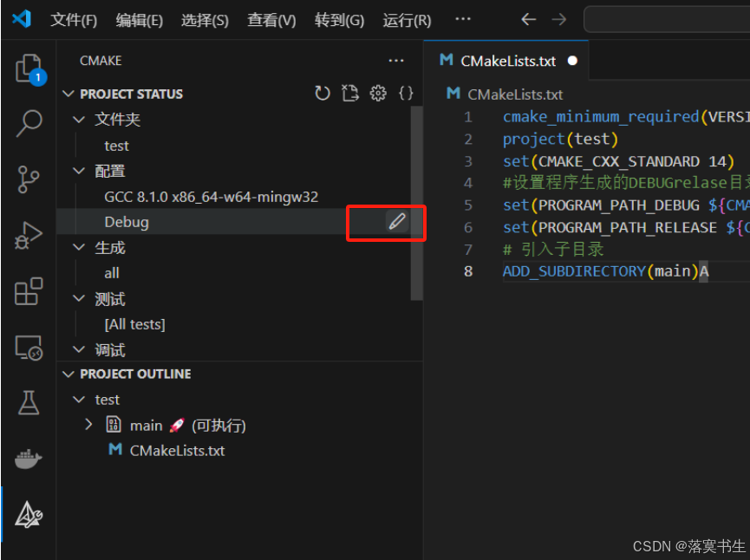Open the Explorer view in activity bar
Image resolution: width=750 pixels, height=560 pixels.
29,68
